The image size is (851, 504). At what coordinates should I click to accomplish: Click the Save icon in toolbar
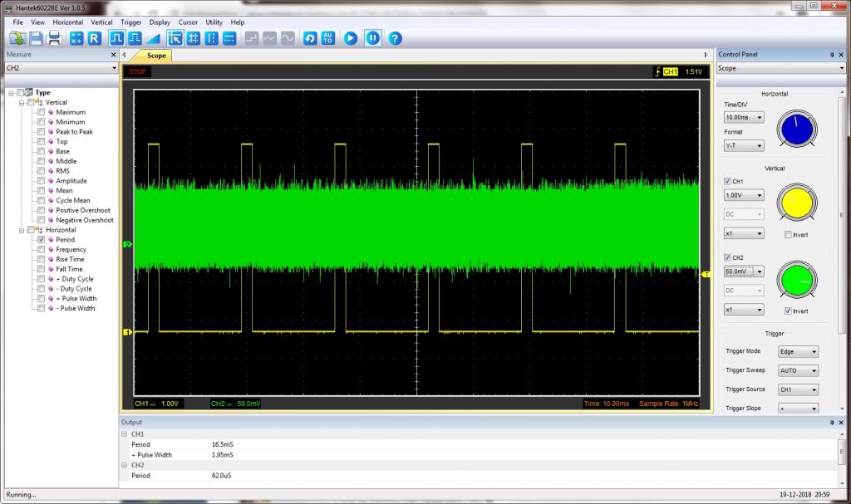pos(37,38)
